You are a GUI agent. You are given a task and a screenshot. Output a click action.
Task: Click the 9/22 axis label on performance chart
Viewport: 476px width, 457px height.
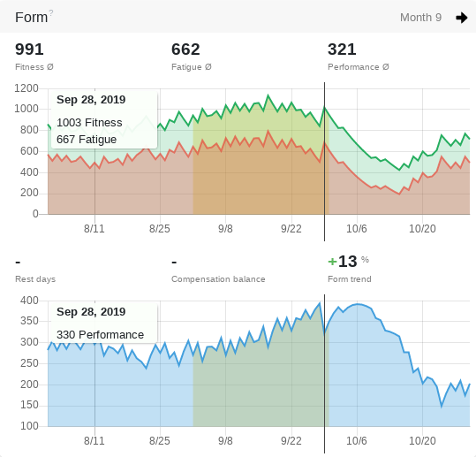(291, 440)
